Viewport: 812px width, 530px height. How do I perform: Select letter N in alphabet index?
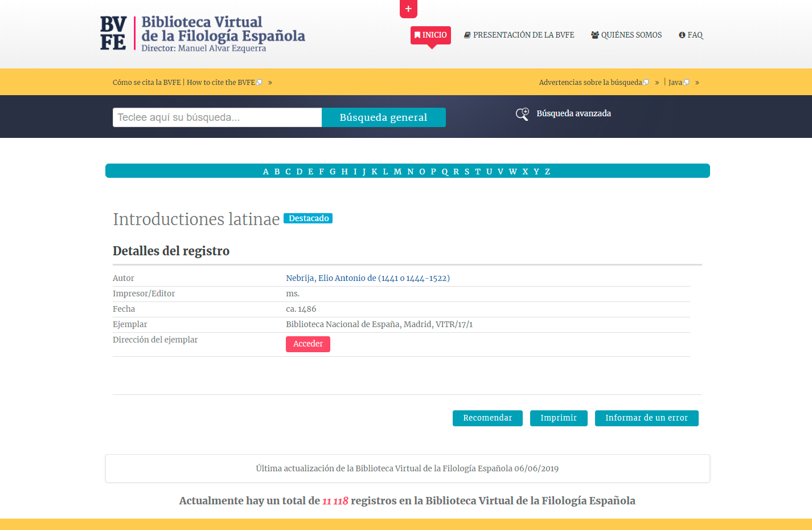(x=410, y=172)
